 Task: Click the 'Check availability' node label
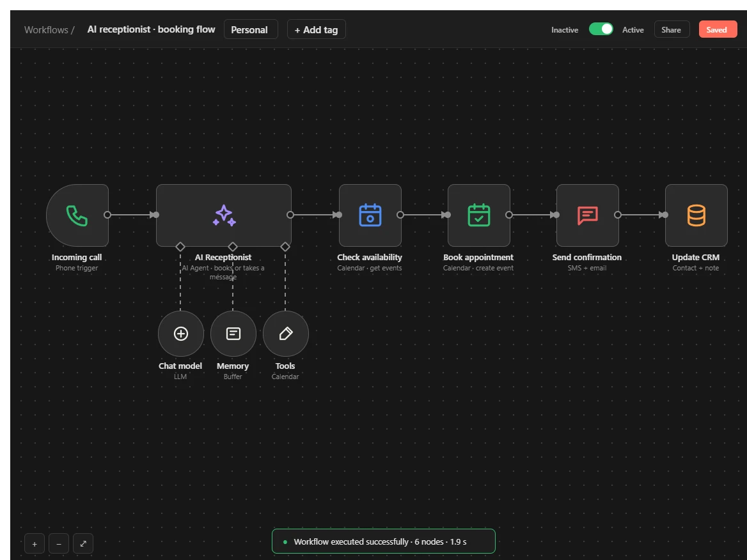pyautogui.click(x=370, y=257)
